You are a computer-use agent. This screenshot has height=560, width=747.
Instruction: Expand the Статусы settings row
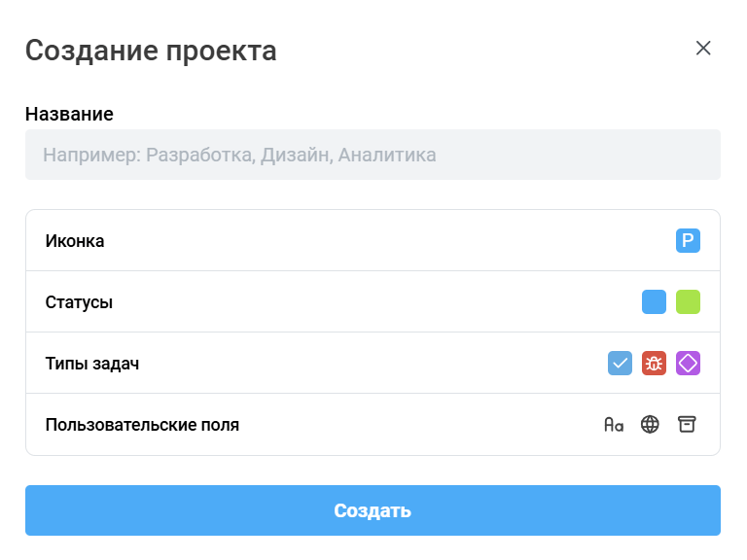(x=373, y=302)
